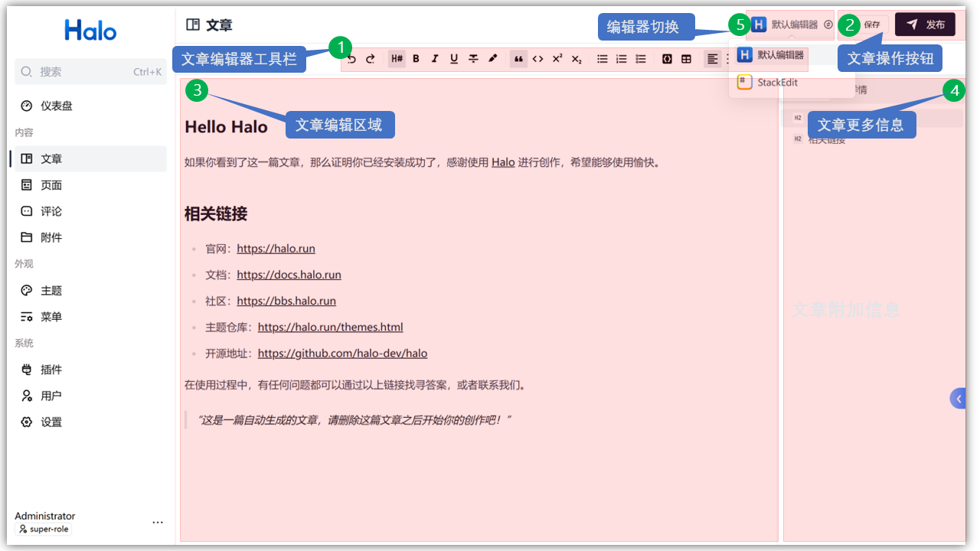The height and width of the screenshot is (551, 980).
Task: Open 用户 users in sidebar
Action: (90, 396)
